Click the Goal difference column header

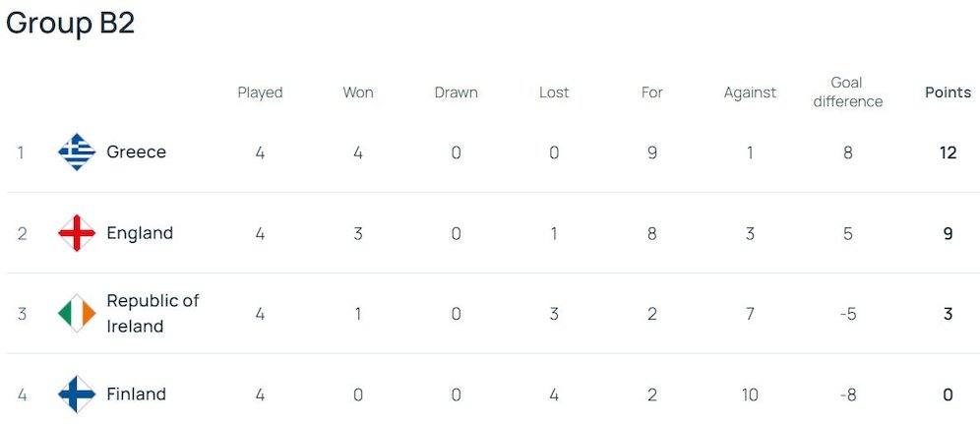pyautogui.click(x=847, y=91)
